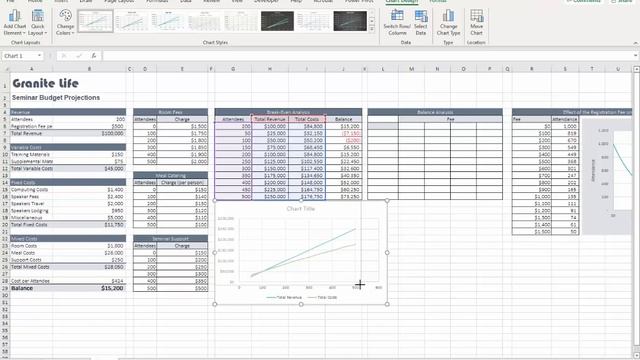Click Change Chart Type
The image size is (640, 360).
pyautogui.click(x=448, y=22)
